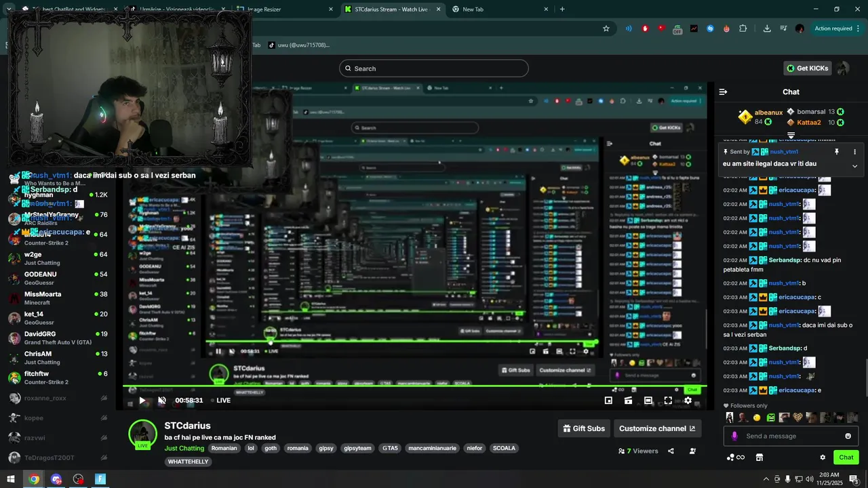Jump to LIVE in the player
This screenshot has height=488, width=868.
pyautogui.click(x=221, y=401)
